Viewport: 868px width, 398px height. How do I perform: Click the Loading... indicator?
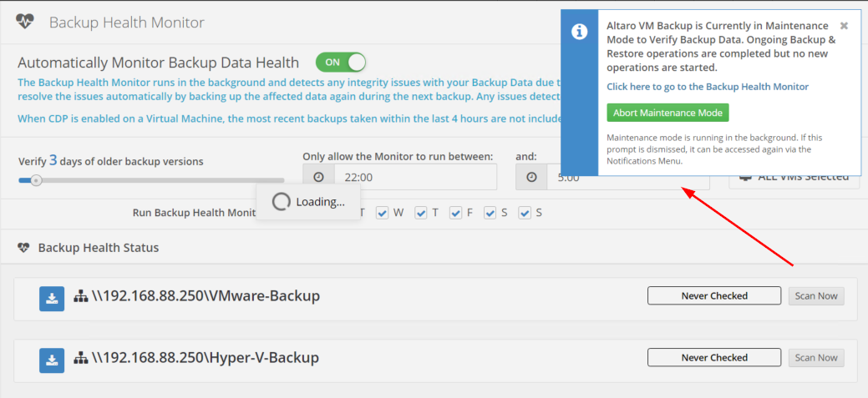coord(308,202)
